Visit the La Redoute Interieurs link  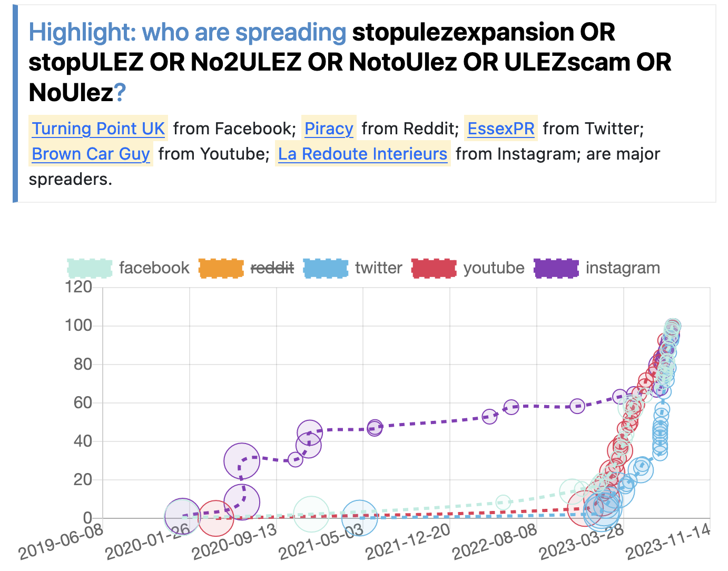pos(362,154)
